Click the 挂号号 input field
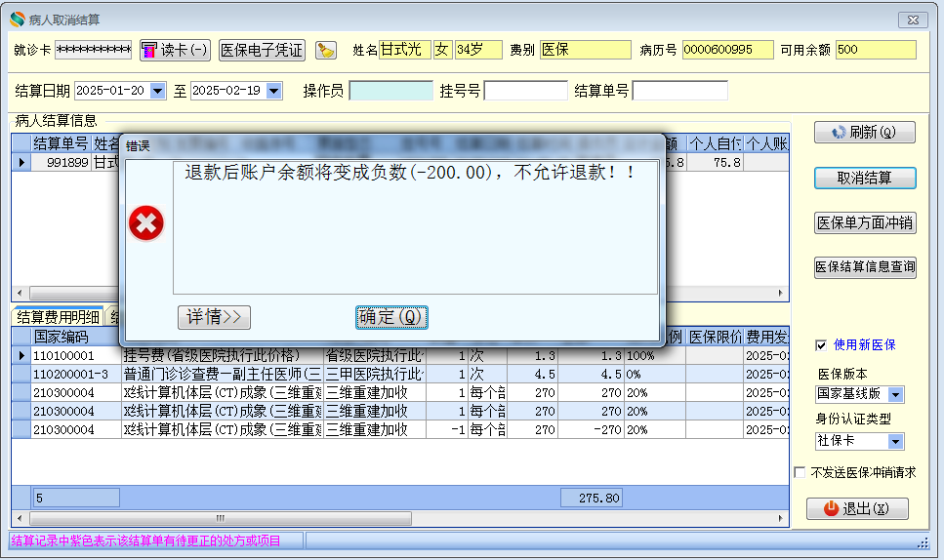944x560 pixels. point(525,91)
